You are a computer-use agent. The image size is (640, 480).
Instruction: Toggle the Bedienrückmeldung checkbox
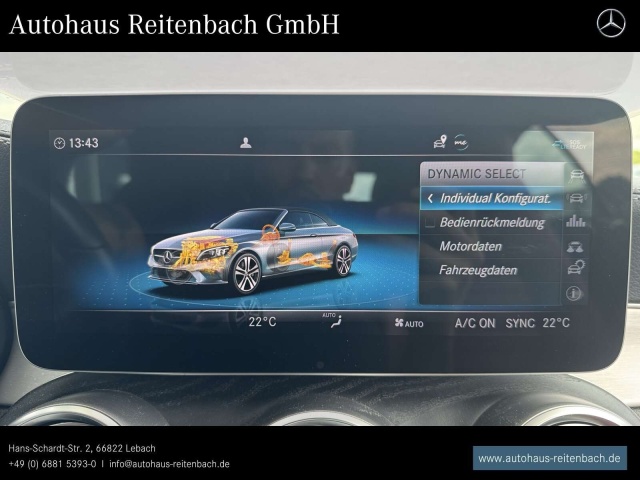[429, 223]
